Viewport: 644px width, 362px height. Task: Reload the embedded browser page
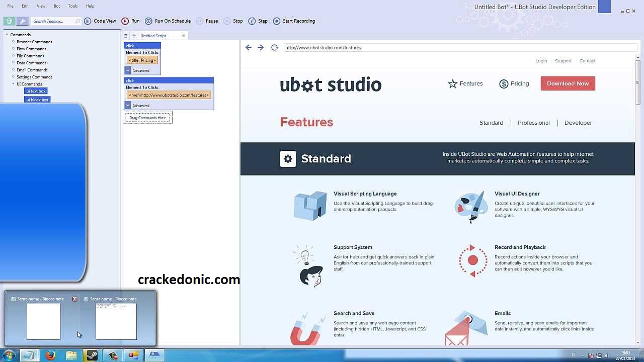pos(274,47)
